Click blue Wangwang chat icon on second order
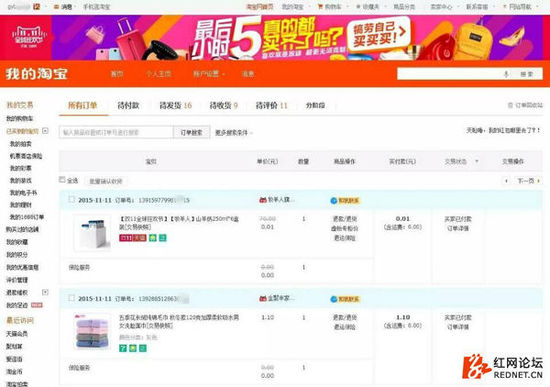 [334, 299]
